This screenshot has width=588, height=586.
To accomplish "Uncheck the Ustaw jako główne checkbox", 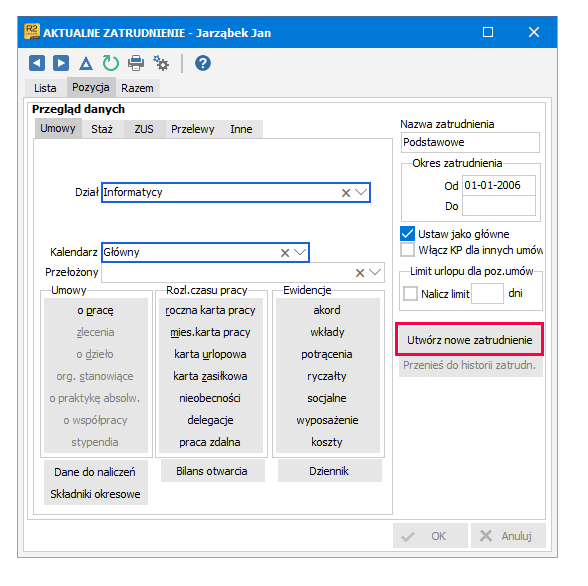I will 407,234.
